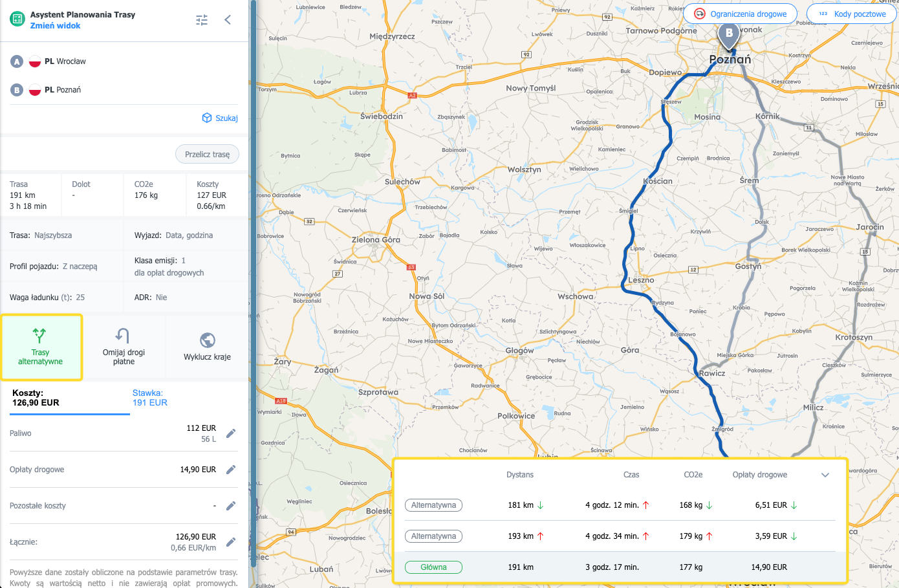The height and width of the screenshot is (588, 899).
Task: Click the 14,90 EUR value in route table
Action: click(x=769, y=567)
